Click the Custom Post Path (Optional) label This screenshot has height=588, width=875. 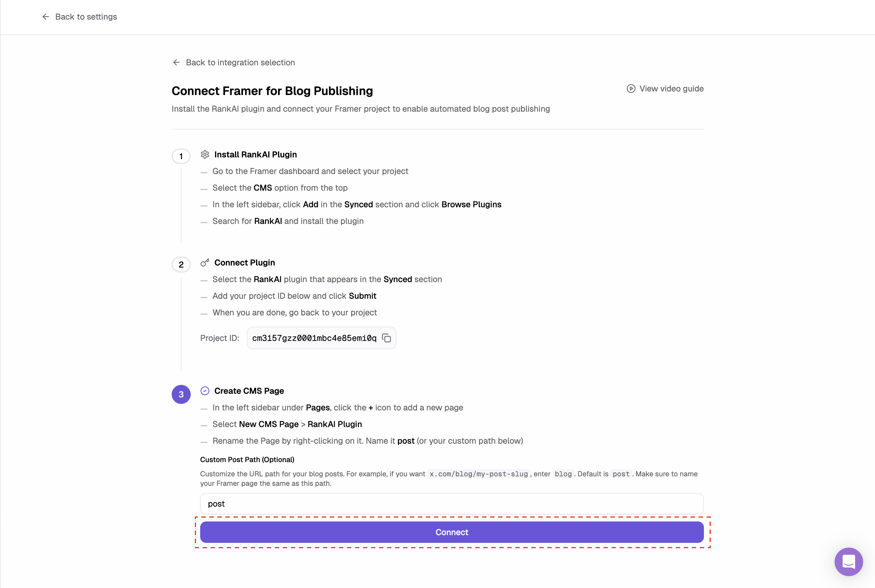[247, 459]
